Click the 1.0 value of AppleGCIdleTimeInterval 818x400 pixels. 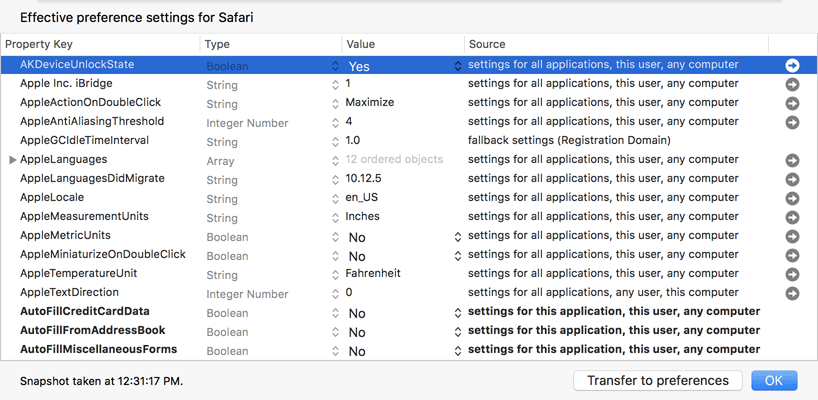click(353, 140)
